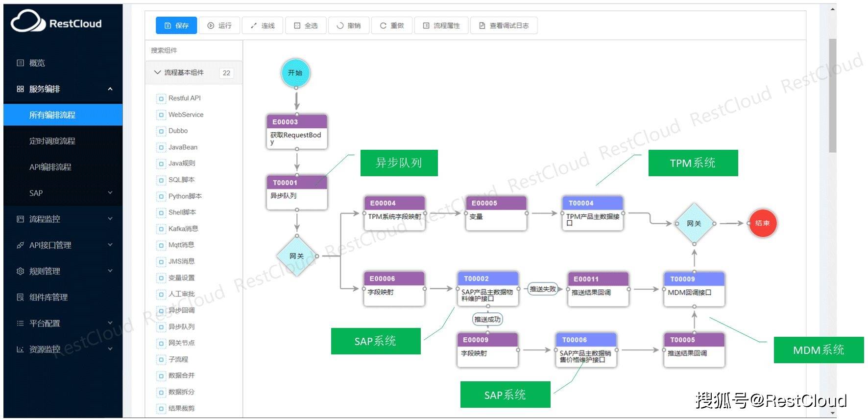
Task: Click the Mqtt消息 component icon
Action: (x=161, y=245)
